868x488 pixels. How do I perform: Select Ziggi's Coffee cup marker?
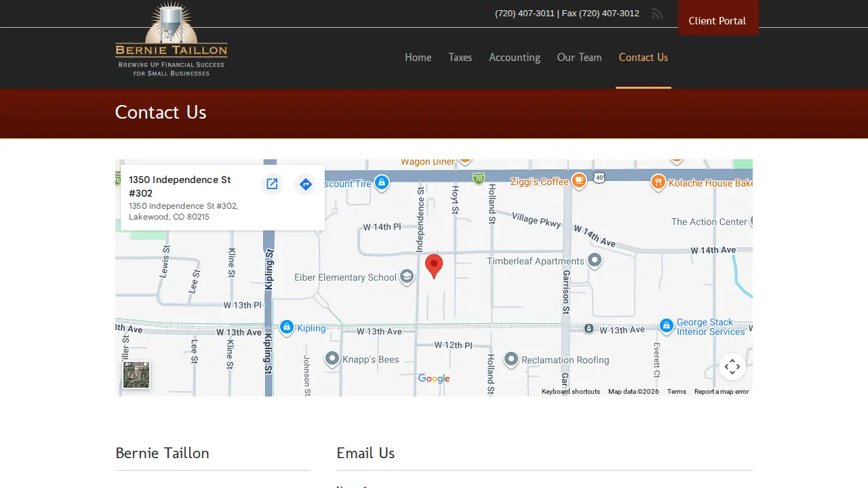578,180
